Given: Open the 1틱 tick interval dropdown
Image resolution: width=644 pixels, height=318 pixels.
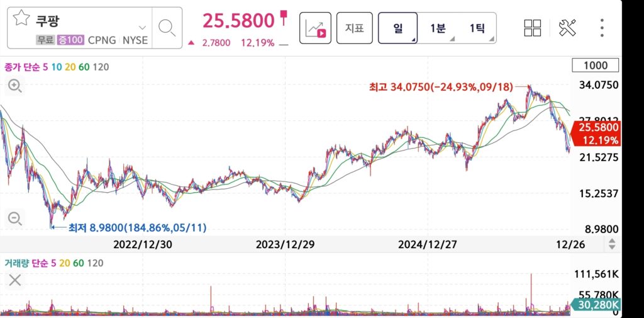Looking at the screenshot, I should [x=477, y=28].
